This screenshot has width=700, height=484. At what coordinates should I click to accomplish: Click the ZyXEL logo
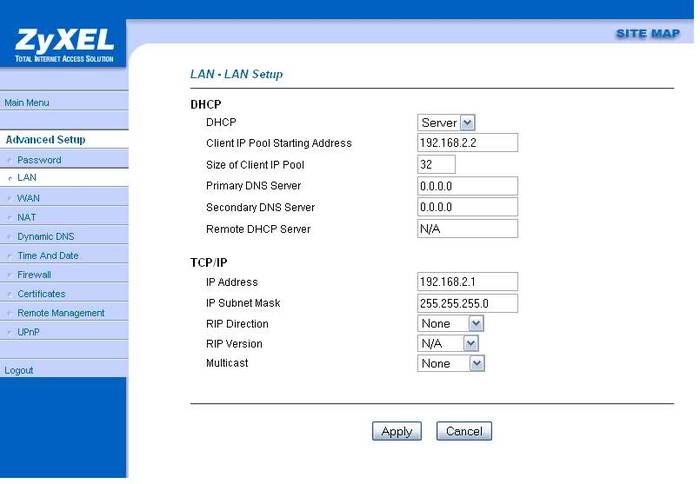pyautogui.click(x=64, y=44)
